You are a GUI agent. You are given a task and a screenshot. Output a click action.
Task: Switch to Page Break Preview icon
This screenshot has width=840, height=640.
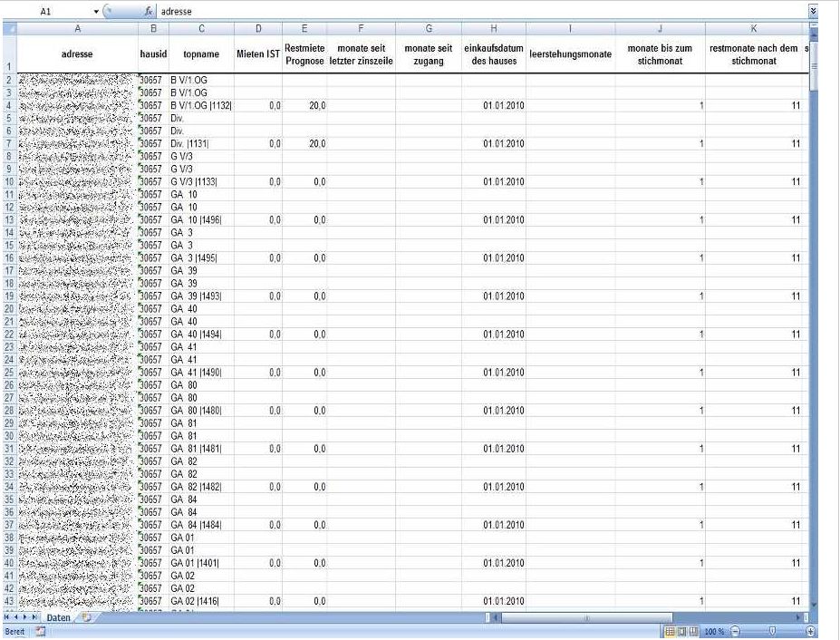tap(693, 632)
